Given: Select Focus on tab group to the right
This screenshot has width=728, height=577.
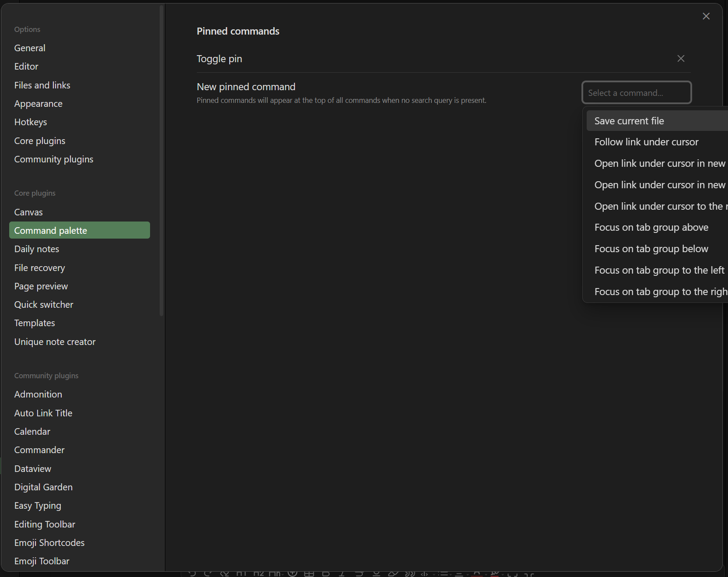Looking at the screenshot, I should (x=657, y=292).
